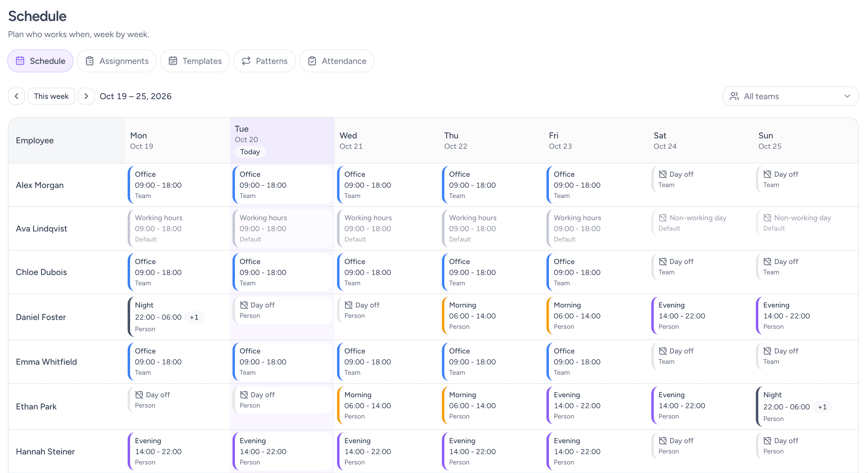Click Chloe Dubois's Saturday day-off icon

click(663, 262)
